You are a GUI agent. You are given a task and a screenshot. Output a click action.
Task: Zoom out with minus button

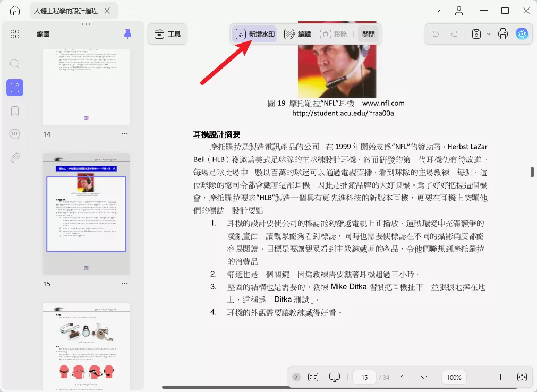click(479, 377)
